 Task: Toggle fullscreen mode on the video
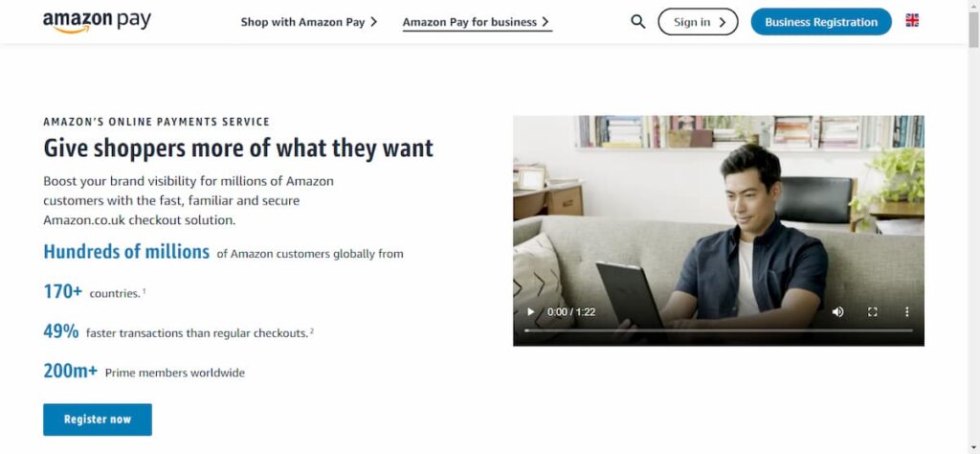[x=873, y=311]
